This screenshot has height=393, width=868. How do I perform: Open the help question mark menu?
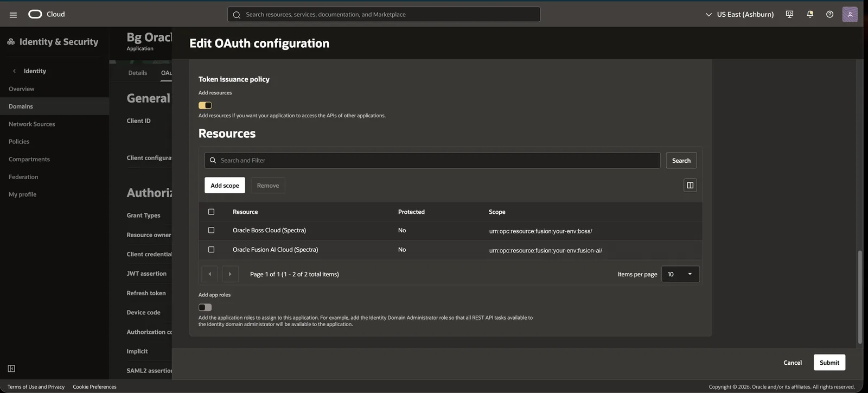(829, 14)
